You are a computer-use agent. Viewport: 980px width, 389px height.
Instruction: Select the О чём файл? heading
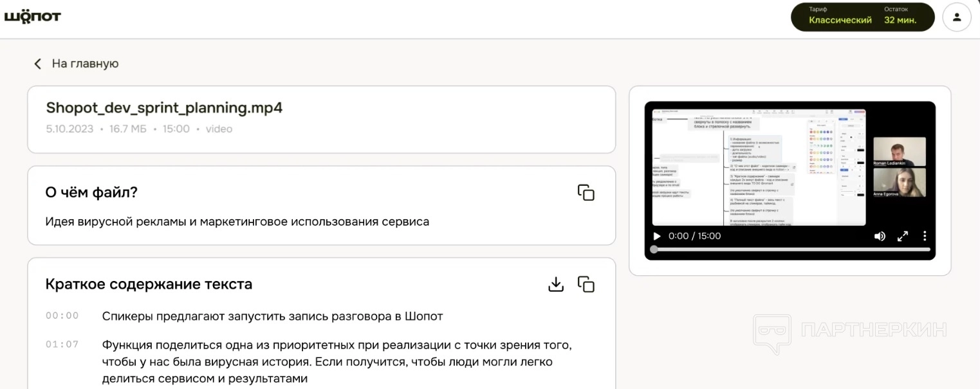click(x=91, y=192)
